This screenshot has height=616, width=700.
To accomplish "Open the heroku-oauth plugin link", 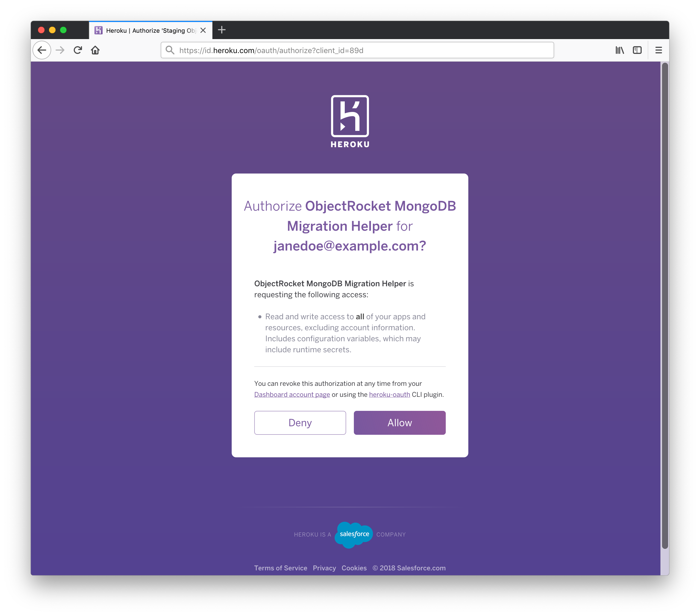I will click(389, 395).
